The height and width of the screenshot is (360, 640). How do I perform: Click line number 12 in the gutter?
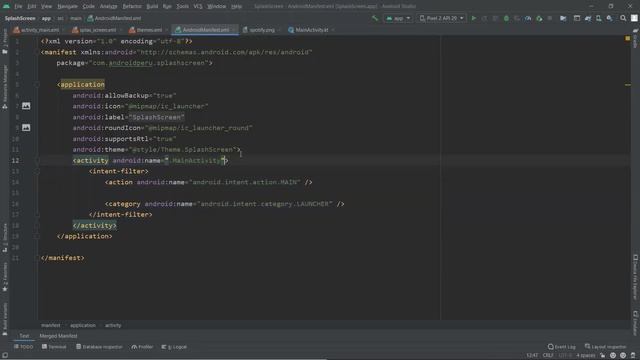pyautogui.click(x=16, y=160)
